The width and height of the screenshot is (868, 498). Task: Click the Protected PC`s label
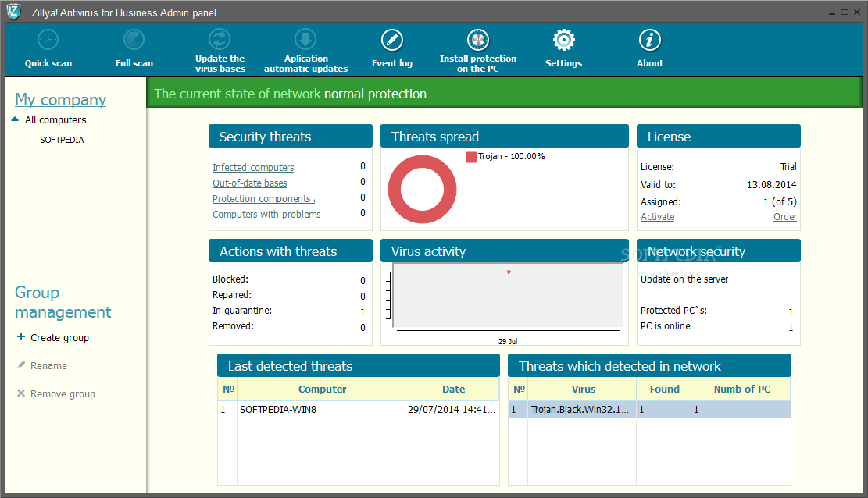[x=673, y=311]
